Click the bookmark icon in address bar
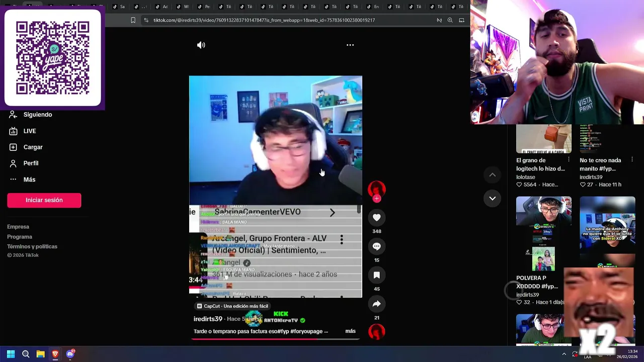Image resolution: width=644 pixels, height=362 pixels. click(133, 20)
